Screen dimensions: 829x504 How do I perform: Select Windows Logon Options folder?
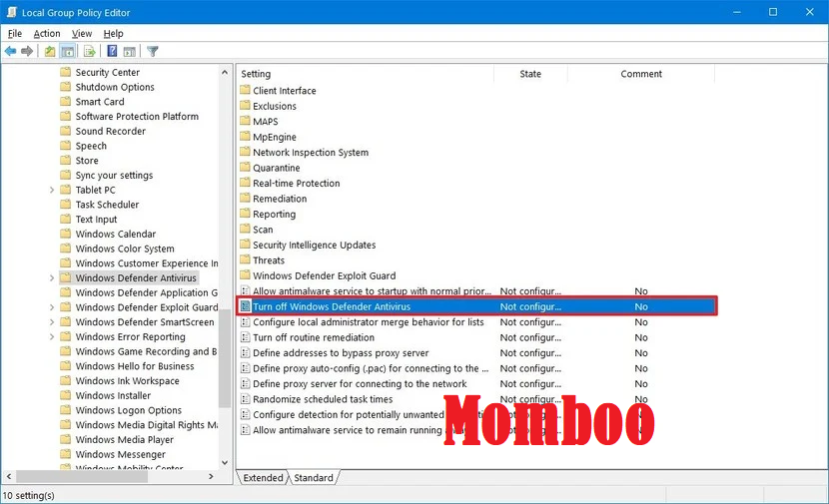[129, 410]
